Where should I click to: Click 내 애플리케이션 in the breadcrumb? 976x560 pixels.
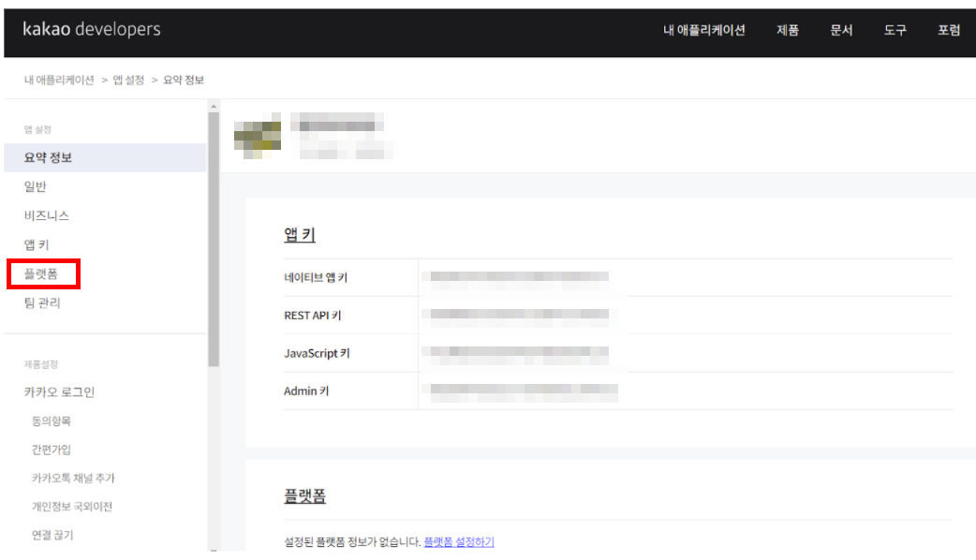(x=59, y=80)
